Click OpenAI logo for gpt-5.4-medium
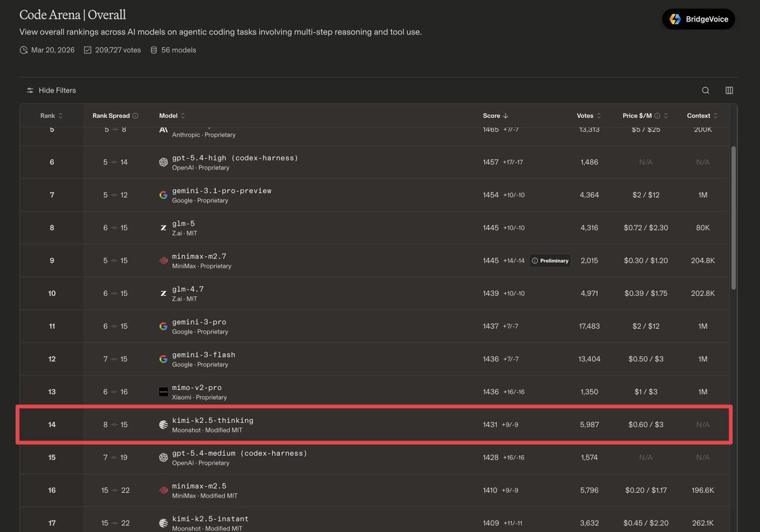This screenshot has width=760, height=532. 163,457
